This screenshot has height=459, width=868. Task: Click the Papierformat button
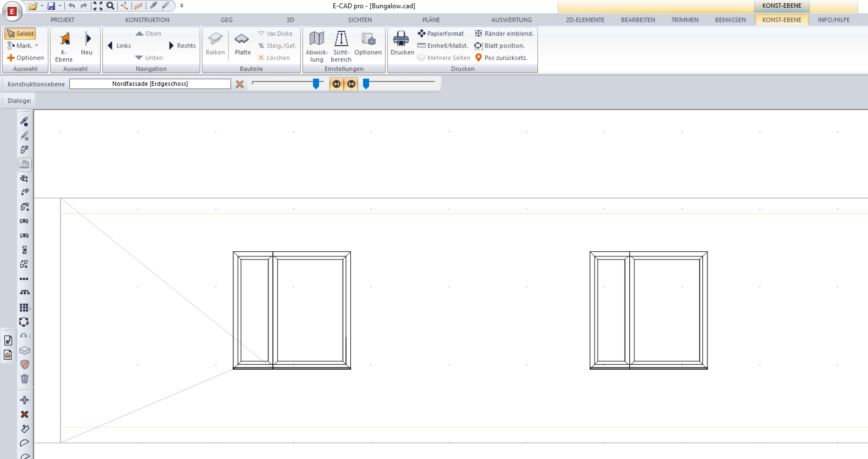click(441, 33)
